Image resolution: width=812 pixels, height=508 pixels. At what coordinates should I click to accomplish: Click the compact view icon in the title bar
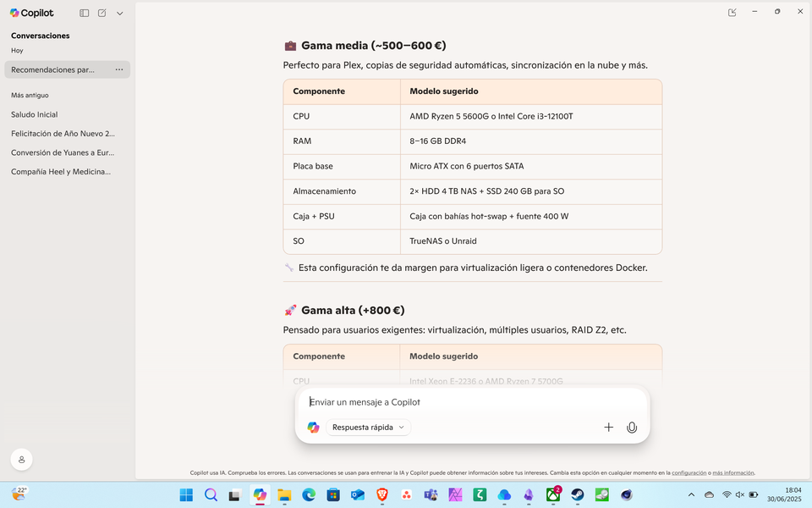[x=732, y=12]
